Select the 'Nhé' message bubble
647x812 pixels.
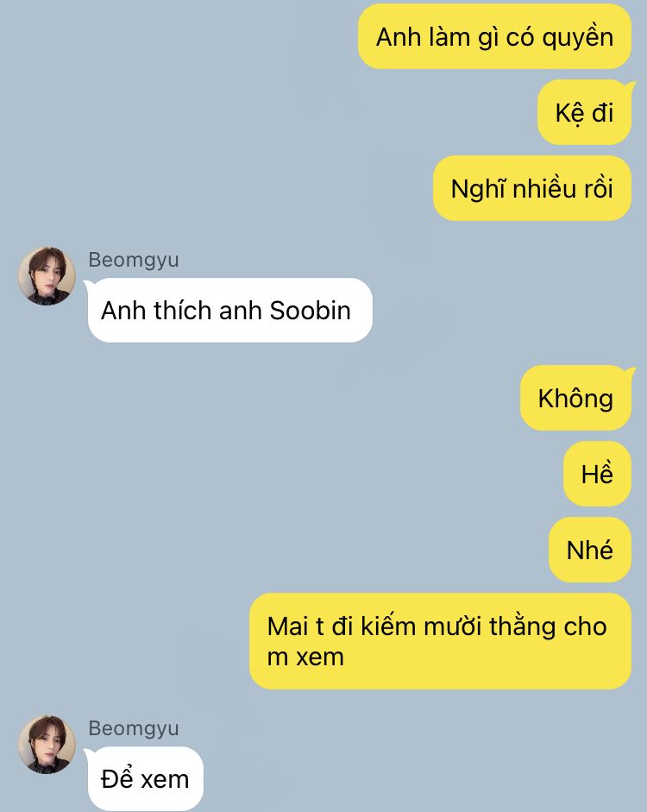[590, 550]
